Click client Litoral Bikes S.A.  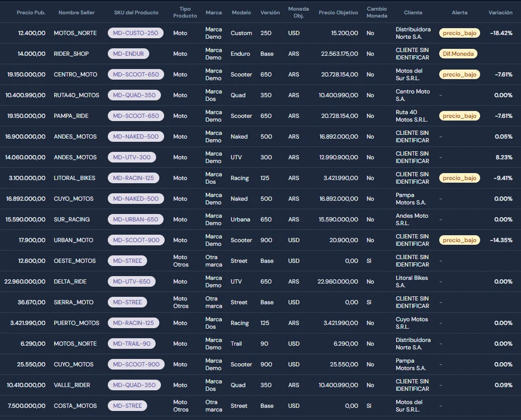click(x=412, y=281)
